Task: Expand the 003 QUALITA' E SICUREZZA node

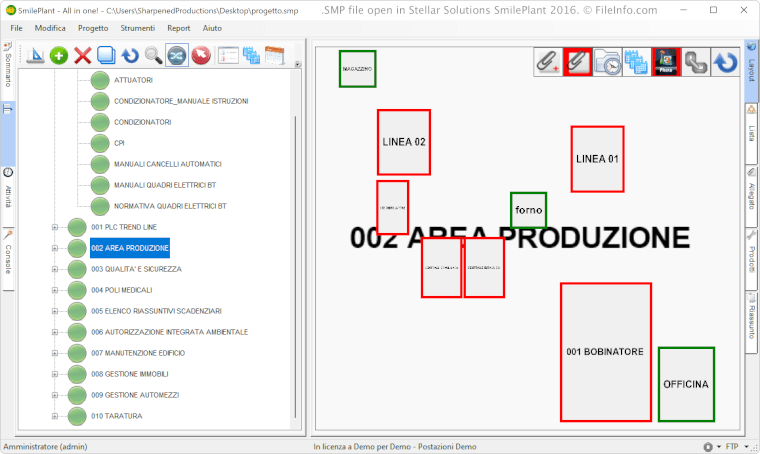Action: 55,269
